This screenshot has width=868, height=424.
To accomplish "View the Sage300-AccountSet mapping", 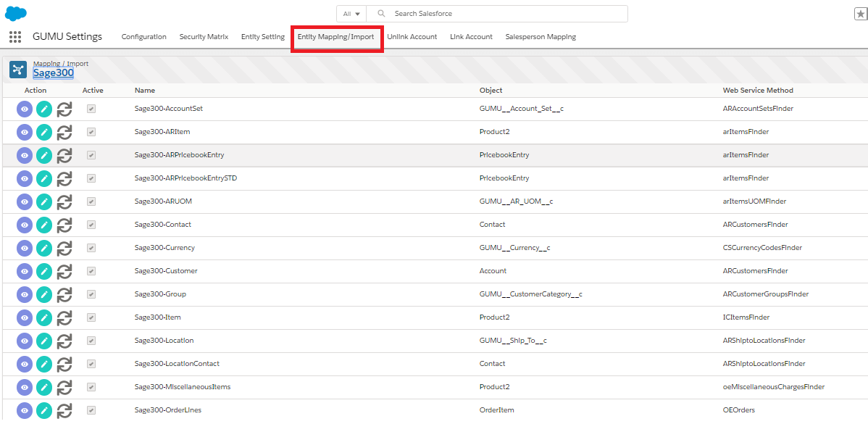I will (25, 109).
